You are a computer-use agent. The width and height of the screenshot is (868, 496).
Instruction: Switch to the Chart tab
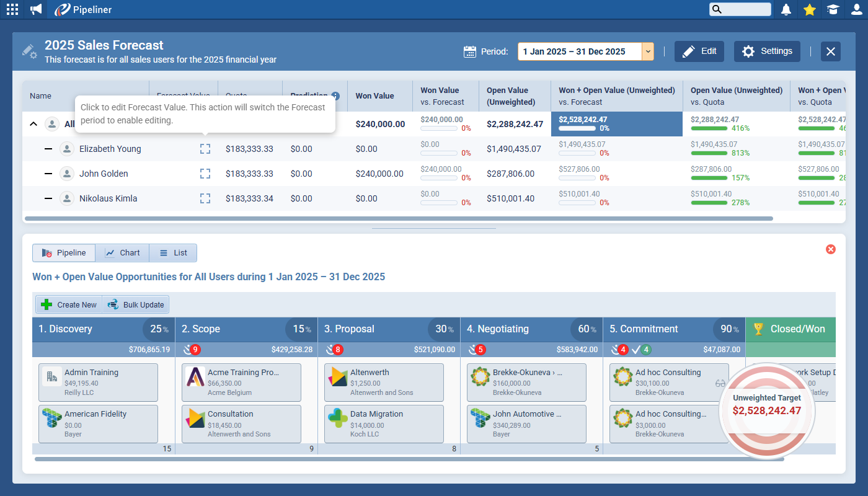(x=122, y=253)
